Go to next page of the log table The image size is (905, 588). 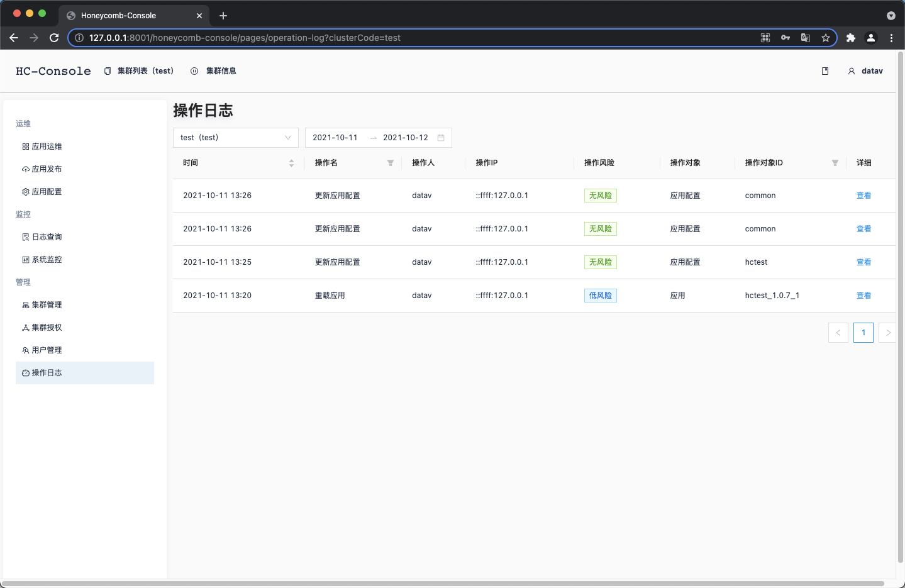pos(887,333)
